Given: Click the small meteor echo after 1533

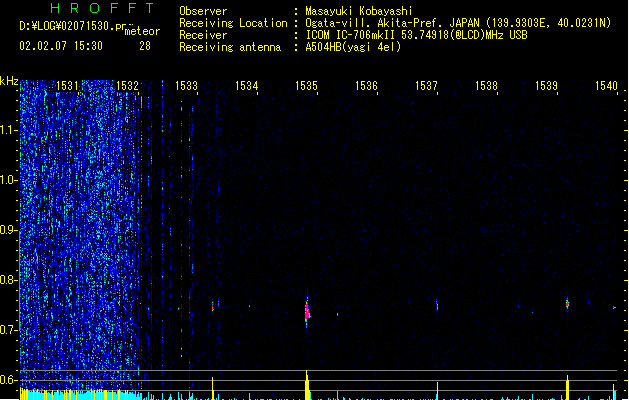Looking at the screenshot, I should 213,307.
